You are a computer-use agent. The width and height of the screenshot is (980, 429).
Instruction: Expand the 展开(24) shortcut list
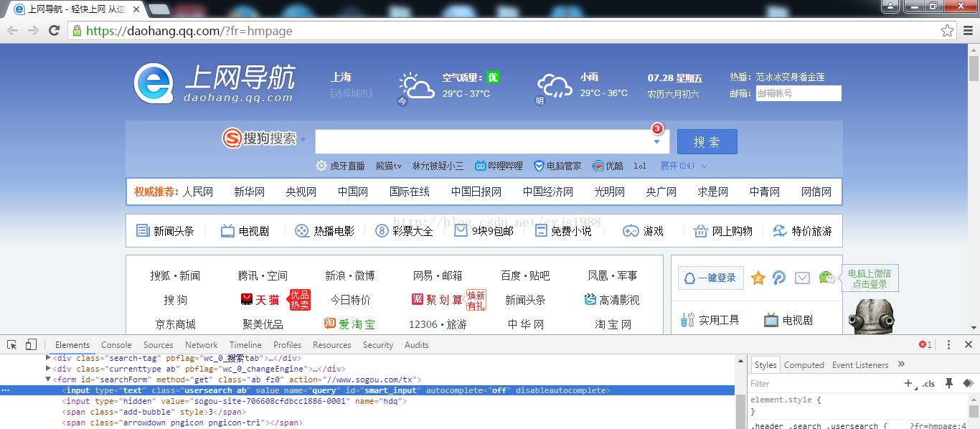(x=684, y=166)
